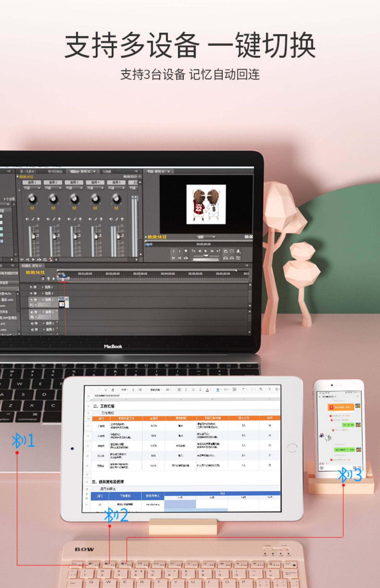The width and height of the screenshot is (380, 588).
Task: Tap the back arrow in the phone chat
Action: pyautogui.click(x=320, y=397)
